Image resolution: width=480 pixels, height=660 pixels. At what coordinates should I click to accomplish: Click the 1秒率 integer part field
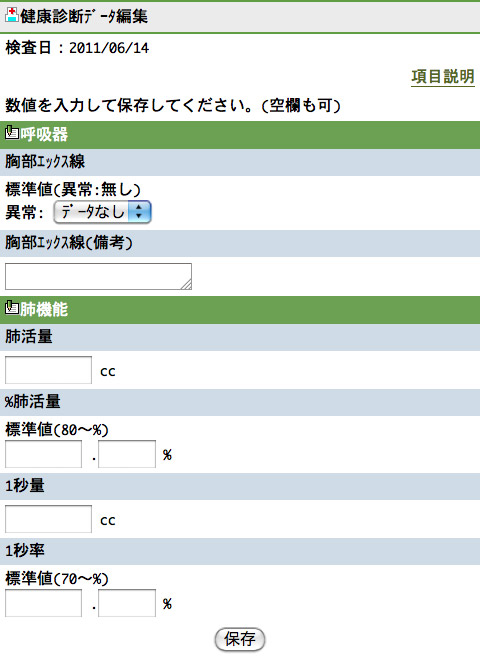click(43, 603)
